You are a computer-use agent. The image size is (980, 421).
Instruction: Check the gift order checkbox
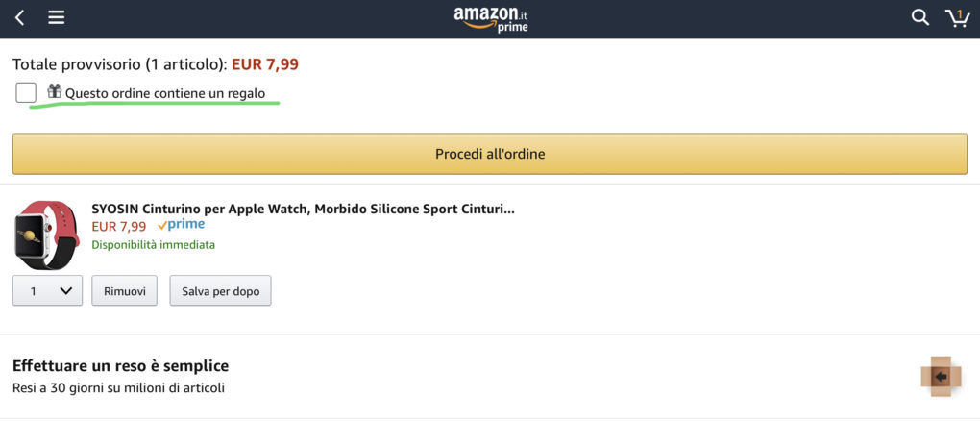tap(26, 92)
